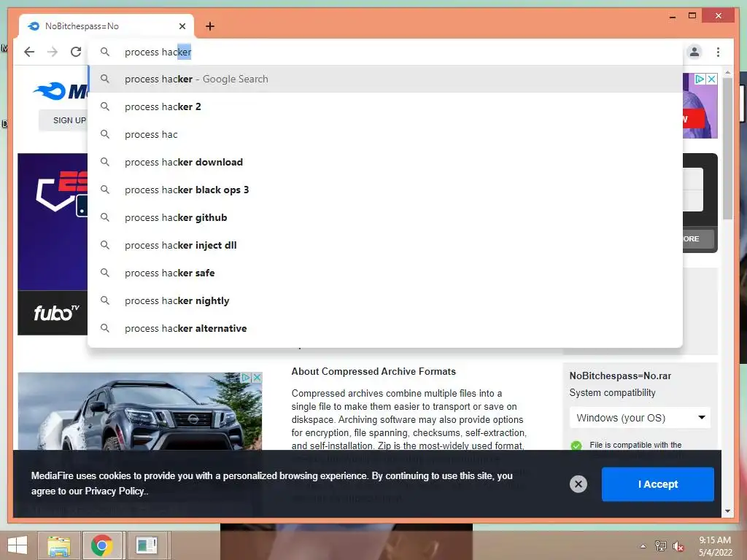Click the browser Back arrow
Image resolution: width=747 pixels, height=560 pixels.
pyautogui.click(x=29, y=52)
